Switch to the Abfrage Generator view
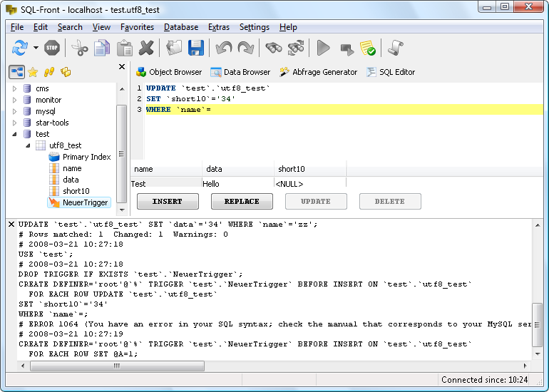The image size is (549, 392). point(318,72)
